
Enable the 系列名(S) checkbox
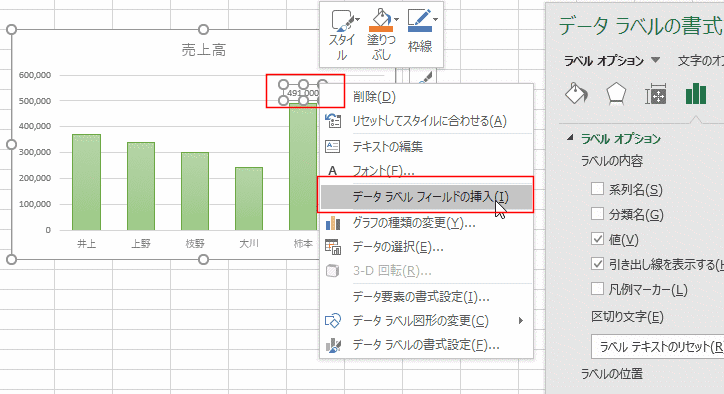[597, 188]
